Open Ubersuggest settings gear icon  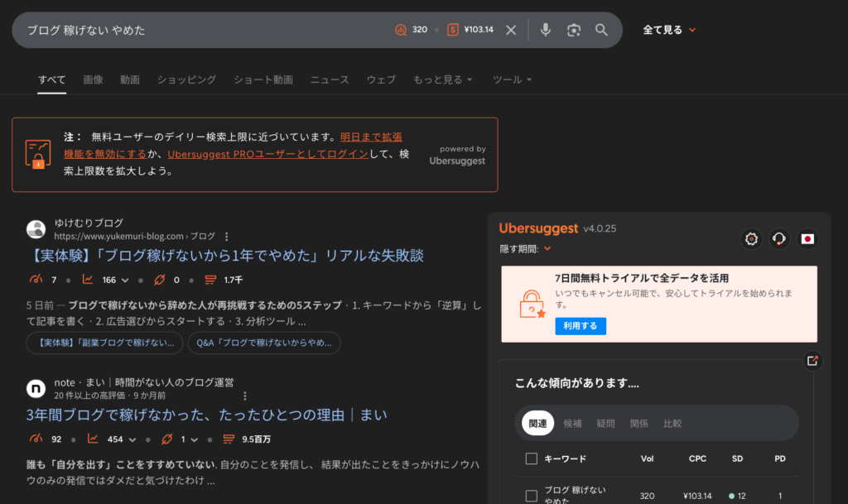(751, 239)
